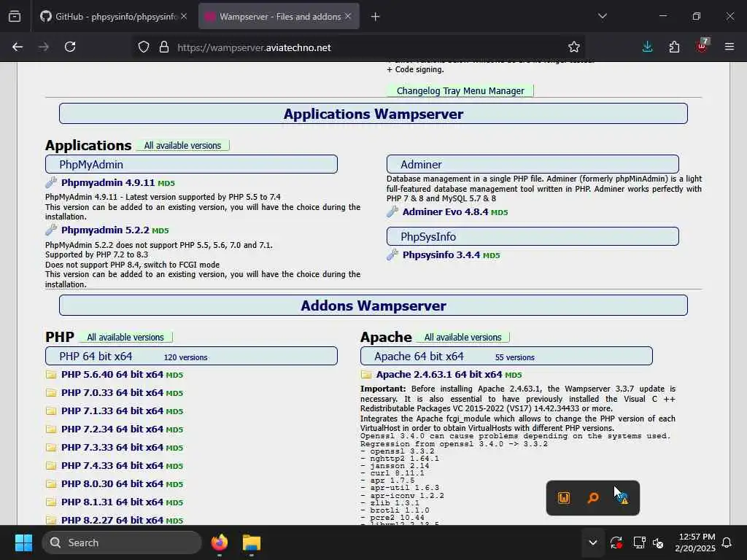
Task: Download Apache 2.4.63.1 64 bit x64
Action: [x=438, y=374]
